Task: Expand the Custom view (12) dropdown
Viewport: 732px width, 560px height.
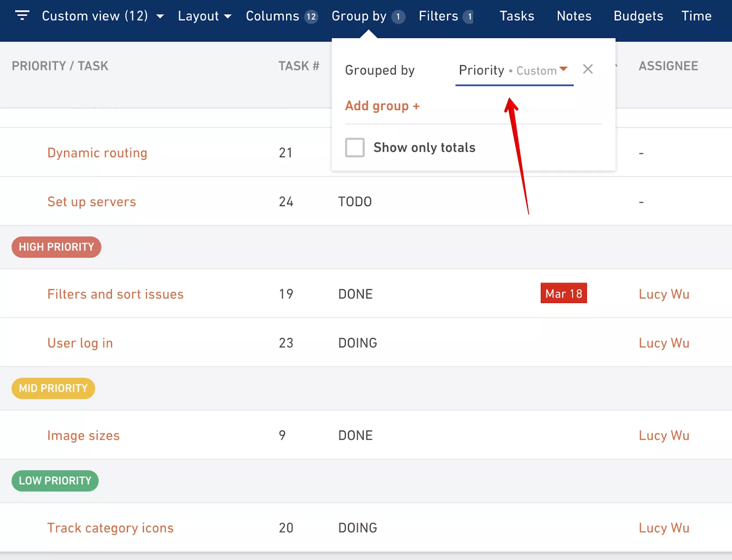Action: [160, 16]
